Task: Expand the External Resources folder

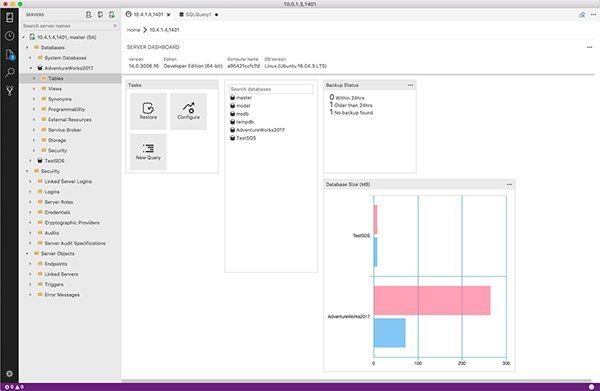Action: tap(34, 120)
